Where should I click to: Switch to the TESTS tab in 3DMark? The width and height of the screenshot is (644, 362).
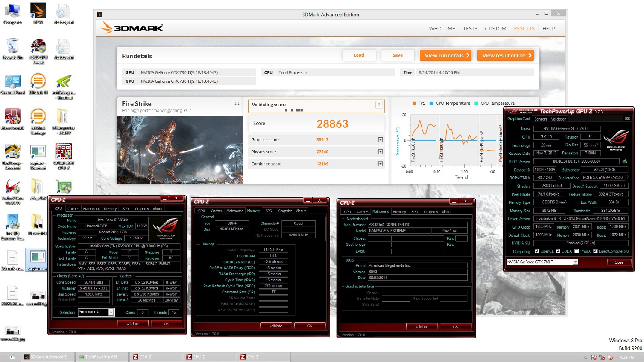pyautogui.click(x=470, y=29)
